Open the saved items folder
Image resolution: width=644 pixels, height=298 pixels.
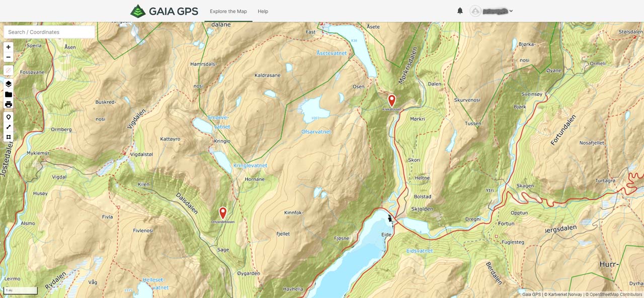9,94
